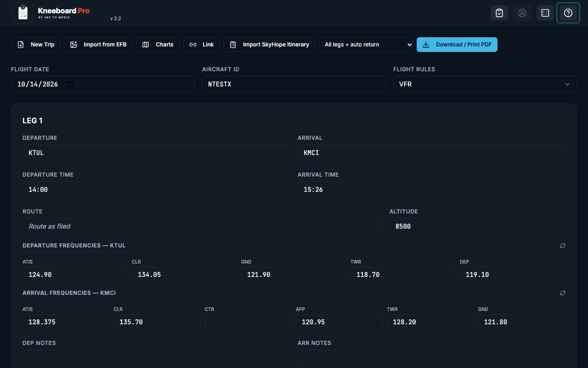Open the user account profile icon
Viewport: 588px width, 368px height.
pos(522,13)
